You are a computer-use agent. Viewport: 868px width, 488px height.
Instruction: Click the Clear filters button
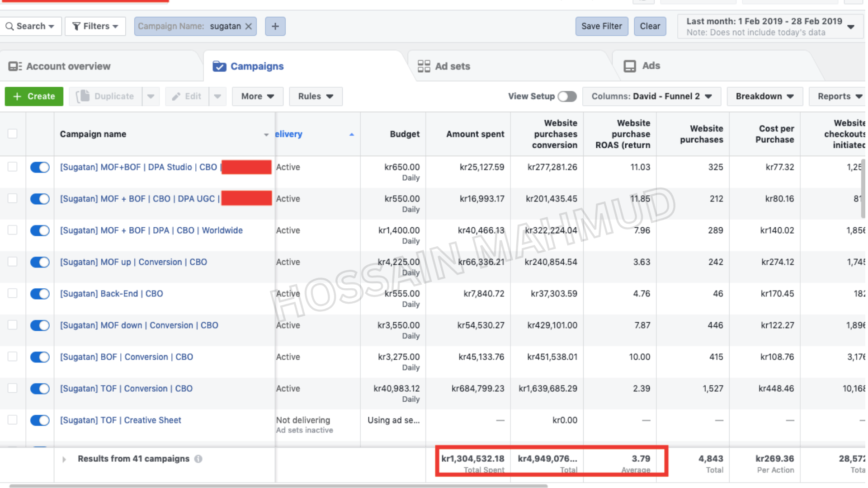(x=650, y=26)
